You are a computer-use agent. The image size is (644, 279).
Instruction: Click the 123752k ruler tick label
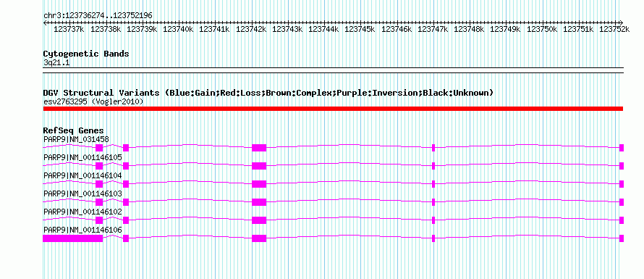pos(614,29)
